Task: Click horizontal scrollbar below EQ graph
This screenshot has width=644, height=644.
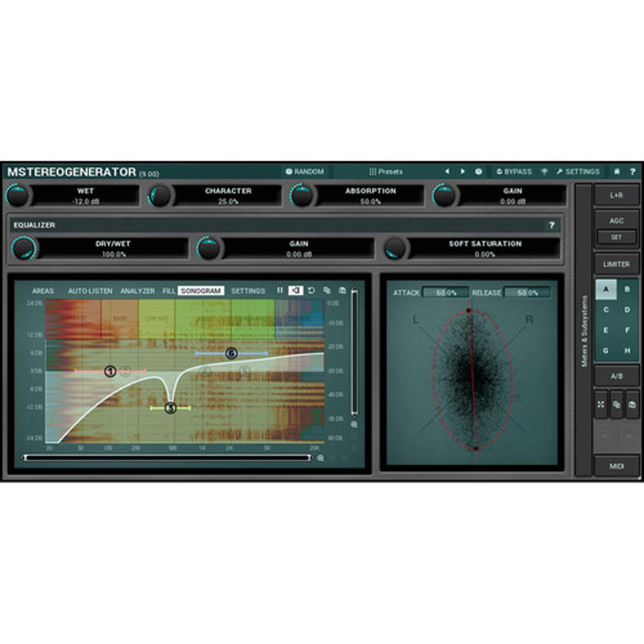Action: (x=167, y=458)
